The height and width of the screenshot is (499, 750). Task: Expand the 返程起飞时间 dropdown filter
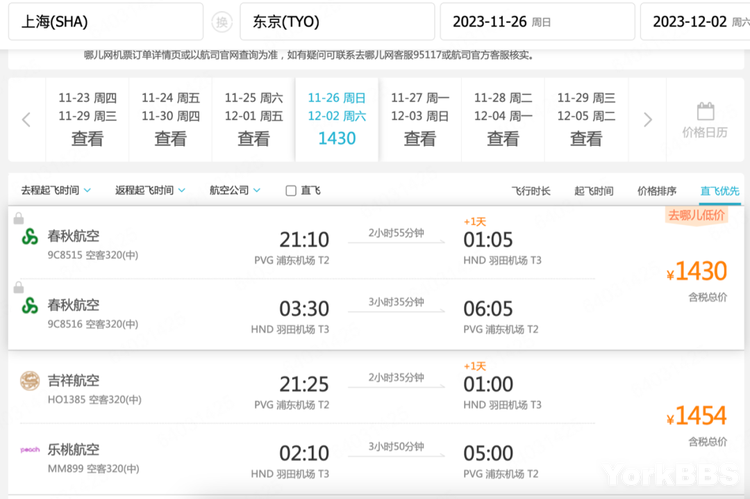point(150,190)
